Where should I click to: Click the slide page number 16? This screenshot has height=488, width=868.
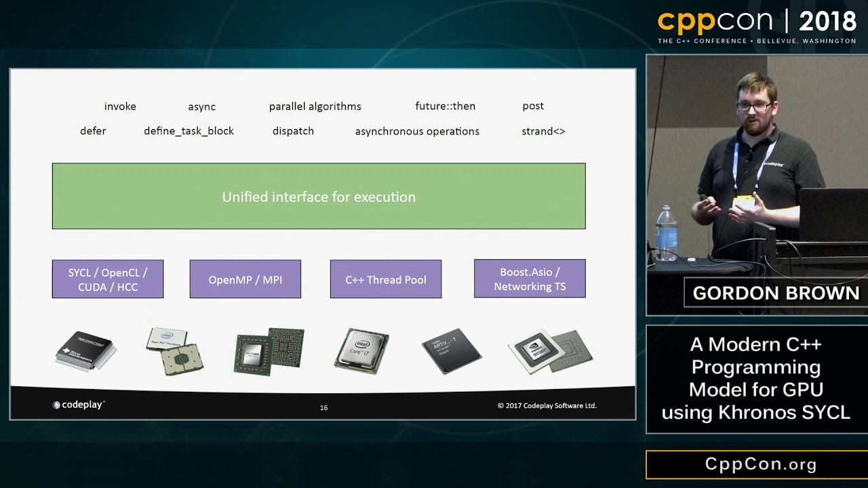(x=323, y=407)
